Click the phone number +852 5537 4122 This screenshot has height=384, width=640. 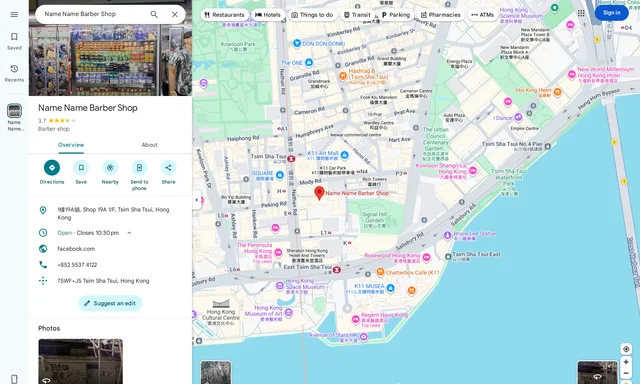coord(77,265)
